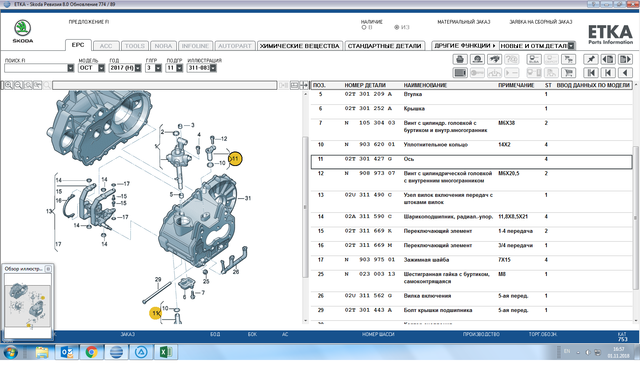The width and height of the screenshot is (640, 366).
Task: Open the Гл гр dropdown
Action: point(158,68)
